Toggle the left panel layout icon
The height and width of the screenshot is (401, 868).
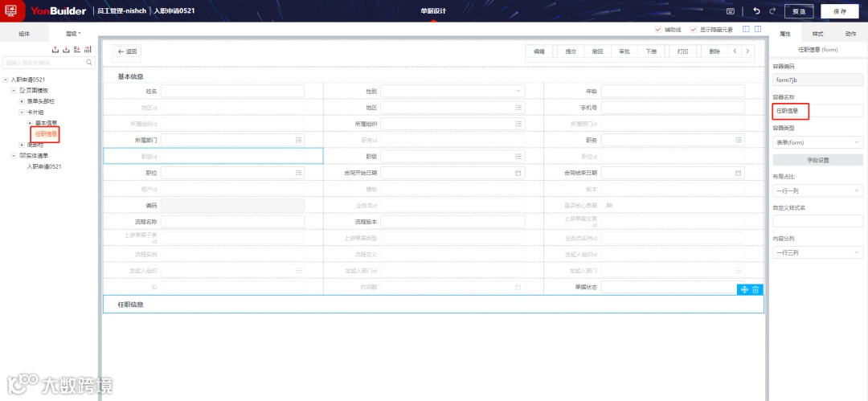tap(746, 30)
